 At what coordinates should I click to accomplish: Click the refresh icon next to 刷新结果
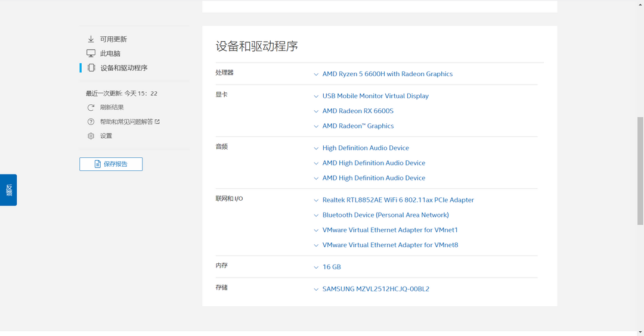pyautogui.click(x=91, y=107)
